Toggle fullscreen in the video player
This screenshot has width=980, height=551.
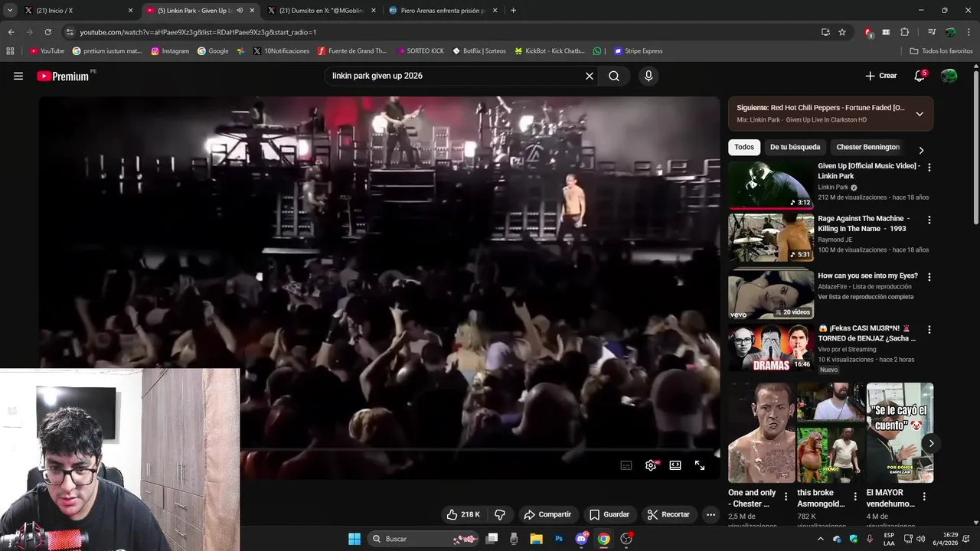pos(700,465)
